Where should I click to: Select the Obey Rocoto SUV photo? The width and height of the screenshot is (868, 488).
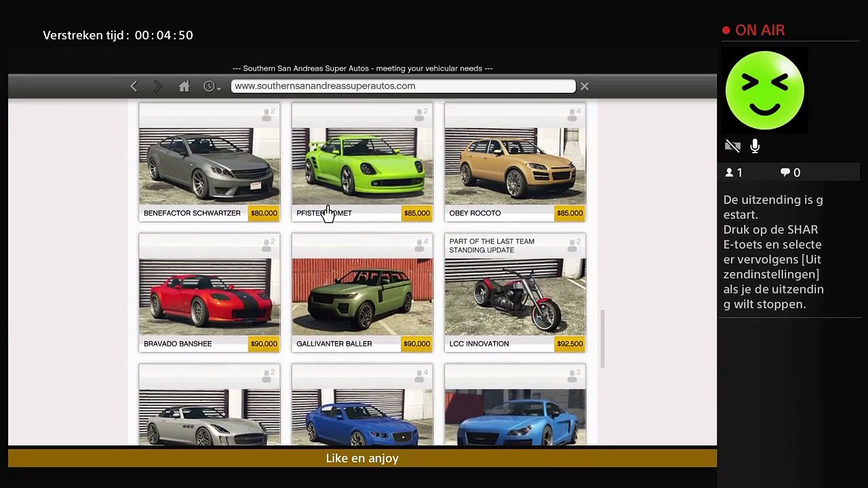pyautogui.click(x=515, y=165)
